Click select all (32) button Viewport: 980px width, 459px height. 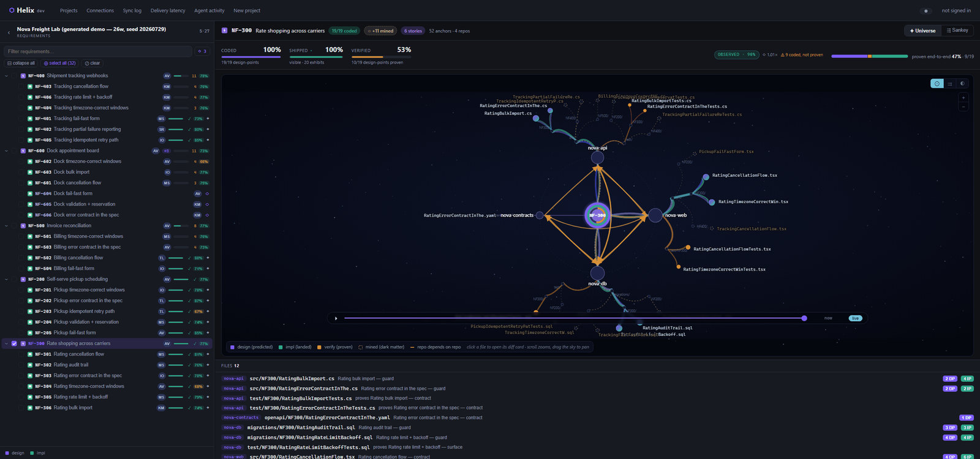click(59, 63)
